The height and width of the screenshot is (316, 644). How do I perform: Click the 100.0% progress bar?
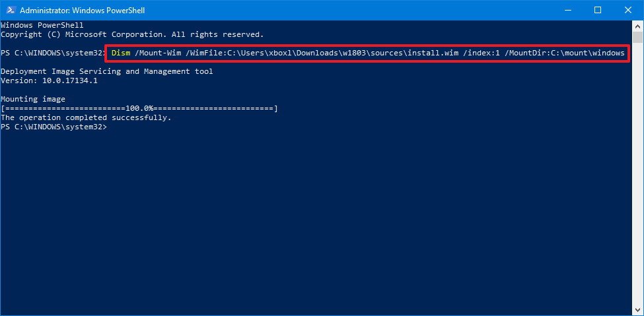[x=139, y=108]
